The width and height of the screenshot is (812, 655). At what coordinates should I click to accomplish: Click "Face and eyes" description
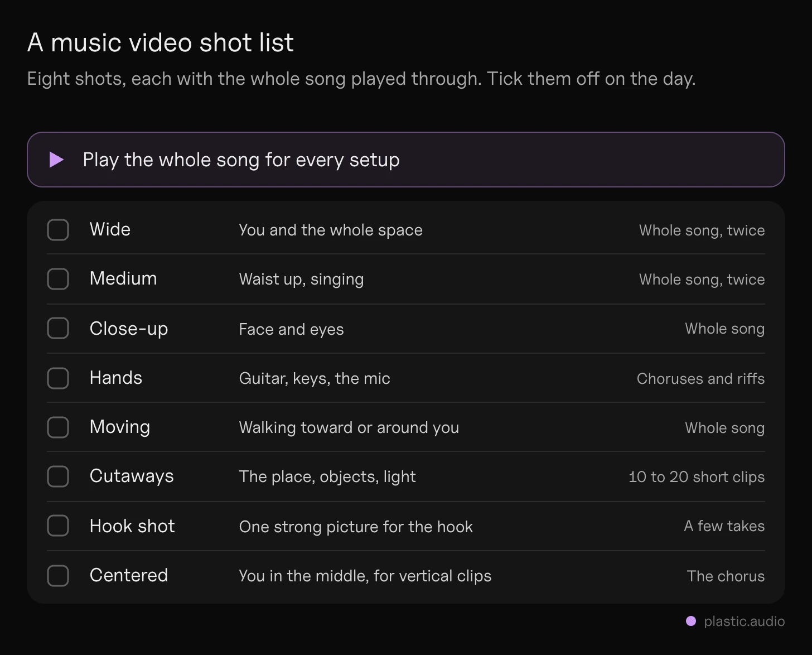(291, 329)
